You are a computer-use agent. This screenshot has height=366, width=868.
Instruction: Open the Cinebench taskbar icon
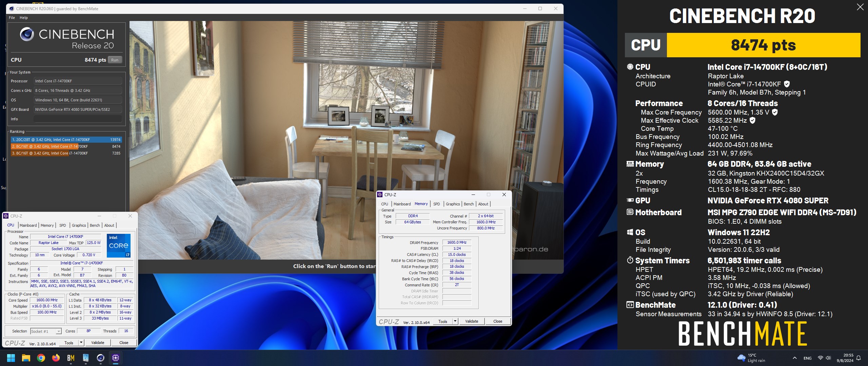click(101, 358)
